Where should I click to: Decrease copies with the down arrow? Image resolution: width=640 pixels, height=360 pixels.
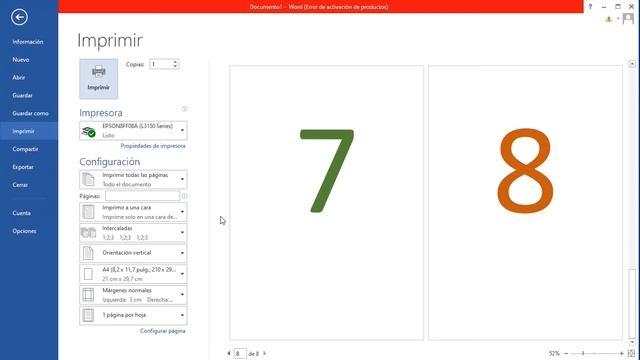[x=176, y=67]
